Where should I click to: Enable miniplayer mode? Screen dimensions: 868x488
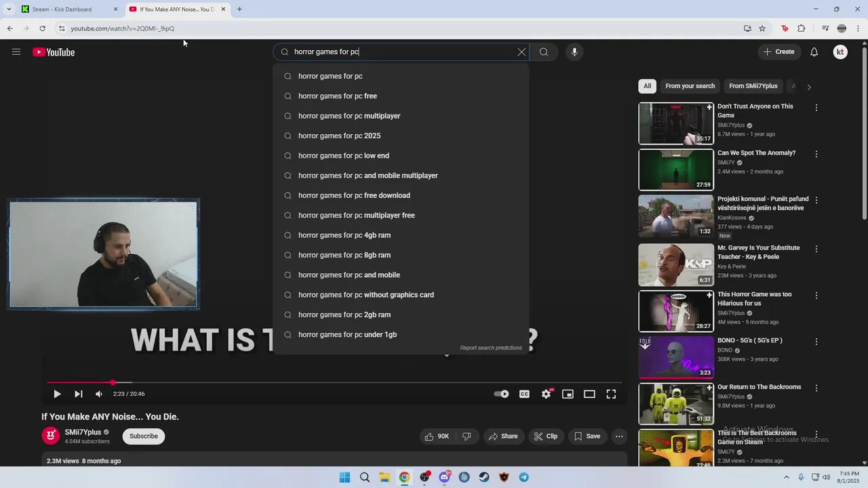tap(568, 394)
